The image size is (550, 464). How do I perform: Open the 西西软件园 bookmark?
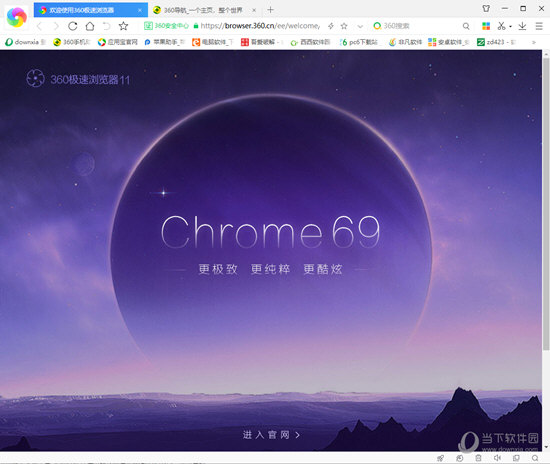click(310, 42)
